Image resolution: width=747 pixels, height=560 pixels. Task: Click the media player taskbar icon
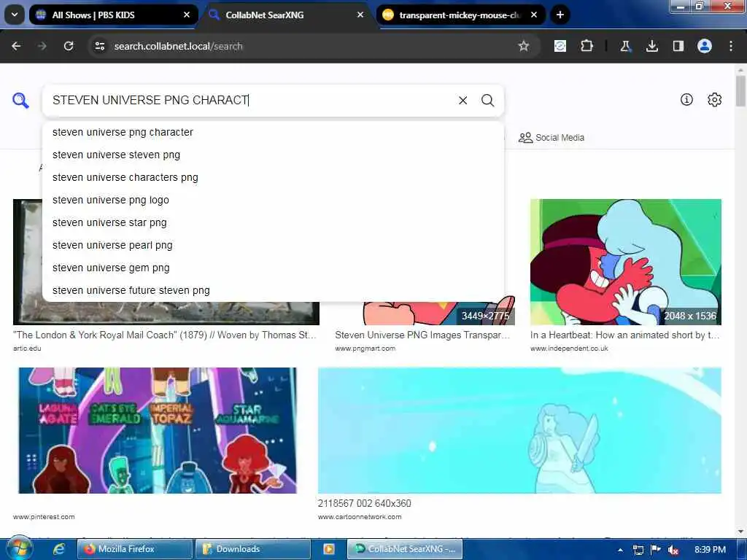coord(329,549)
